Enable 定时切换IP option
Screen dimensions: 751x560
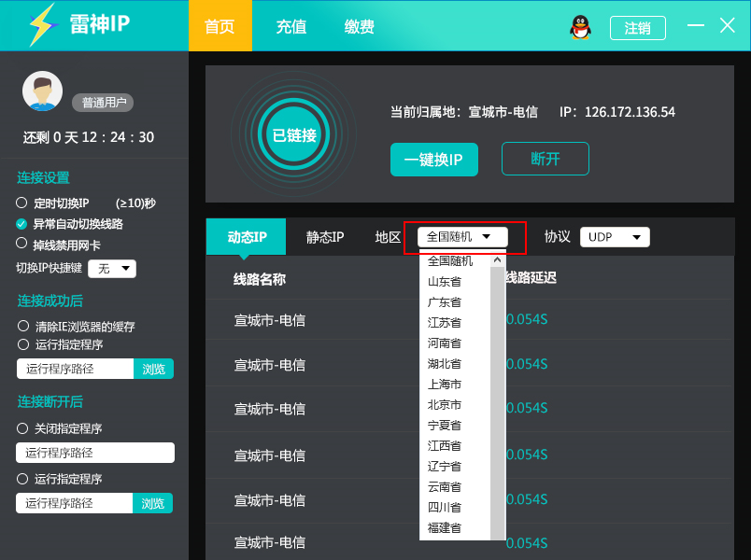[x=21, y=203]
